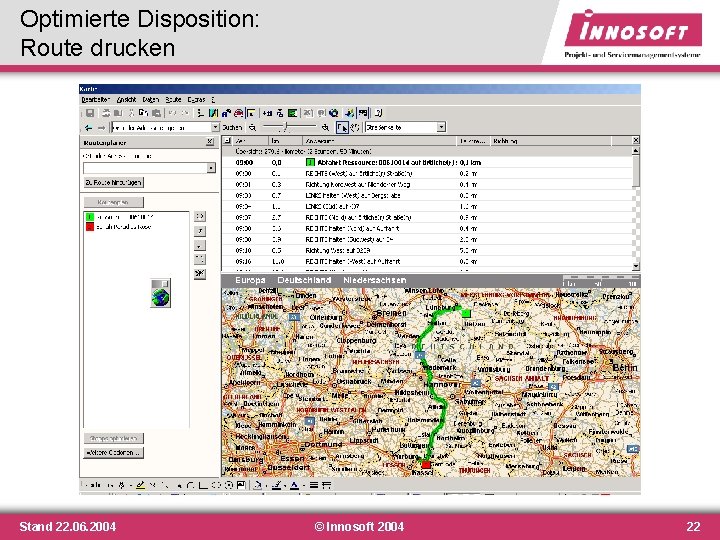Click the Europa breadcrumb link
720x540 pixels.
pyautogui.click(x=250, y=280)
